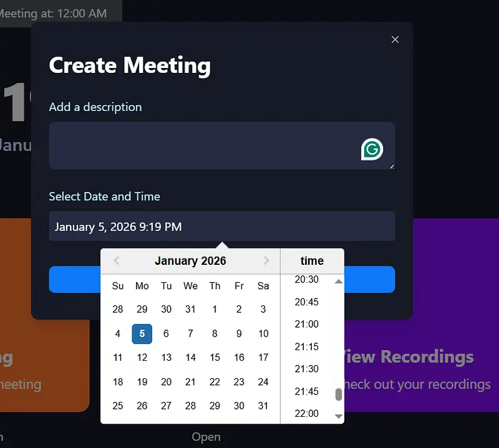
Task: Select January 5 highlighted date
Action: click(x=142, y=333)
